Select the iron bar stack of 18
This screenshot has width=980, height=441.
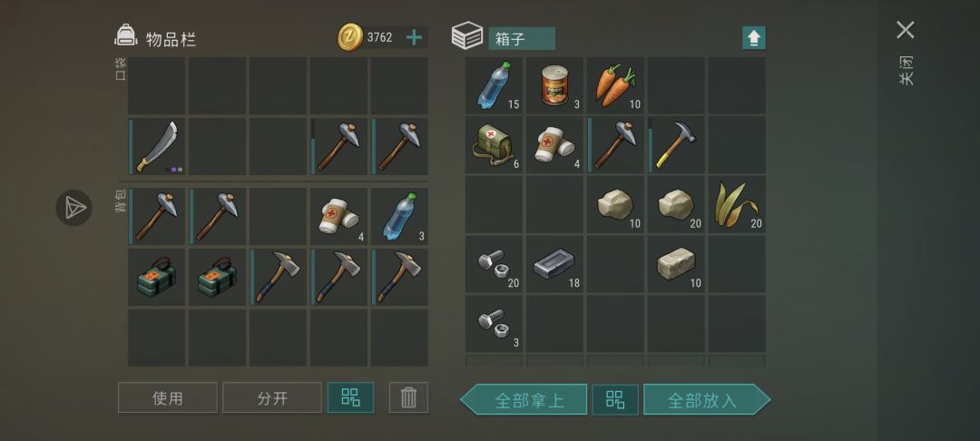coord(554,264)
